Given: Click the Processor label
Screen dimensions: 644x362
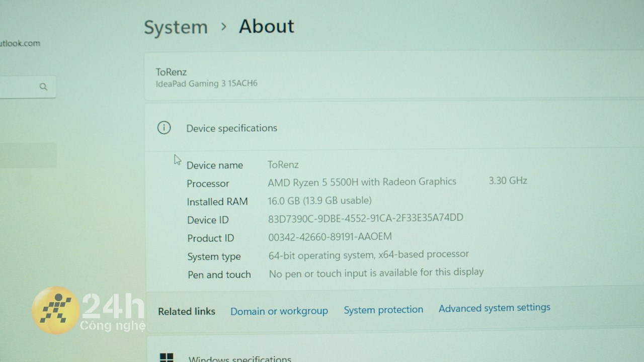Looking at the screenshot, I should click(x=208, y=184).
